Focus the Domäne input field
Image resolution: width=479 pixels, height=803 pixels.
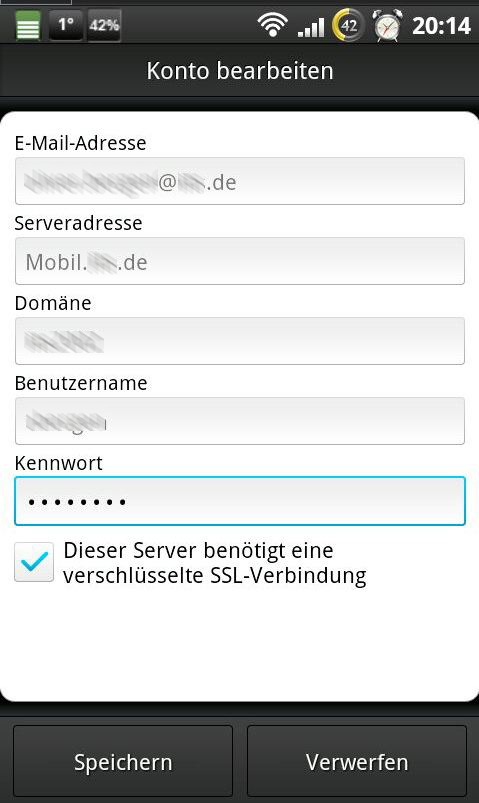click(x=240, y=341)
